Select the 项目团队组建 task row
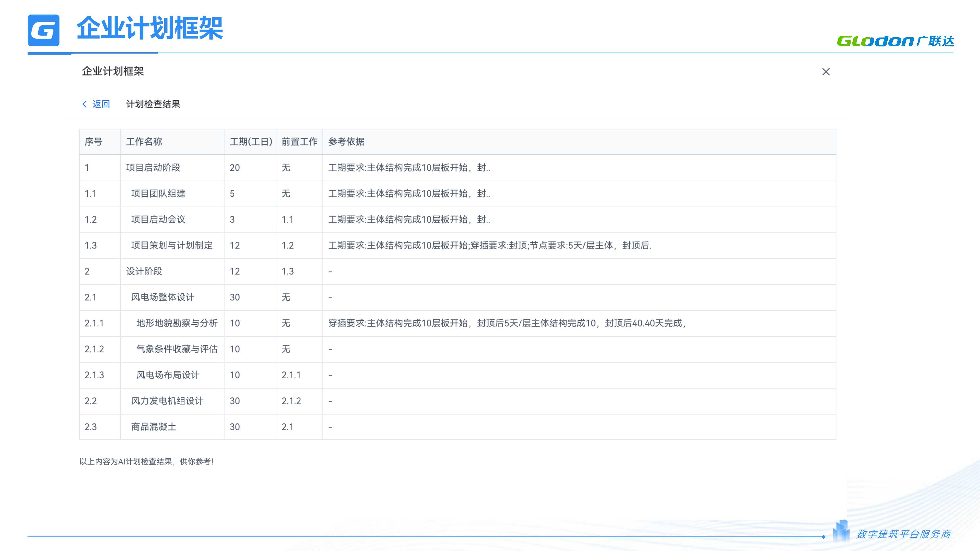 158,194
